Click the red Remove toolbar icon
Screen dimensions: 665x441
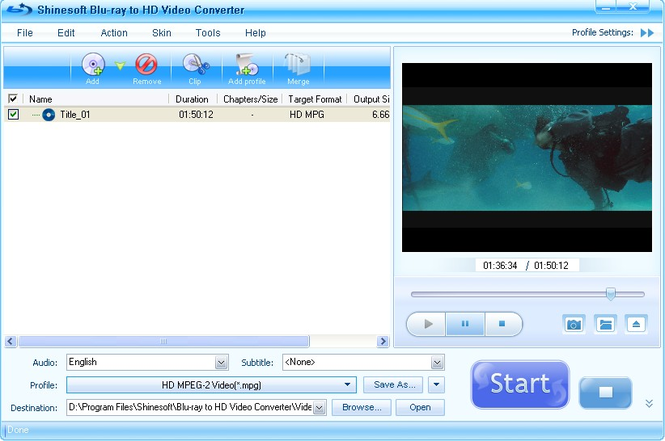[x=146, y=65]
